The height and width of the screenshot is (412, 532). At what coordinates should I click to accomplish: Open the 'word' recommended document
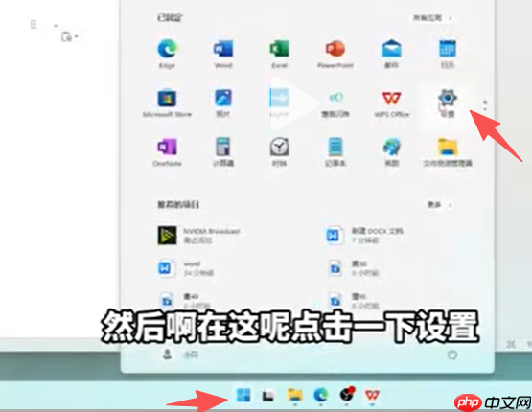coord(186,268)
